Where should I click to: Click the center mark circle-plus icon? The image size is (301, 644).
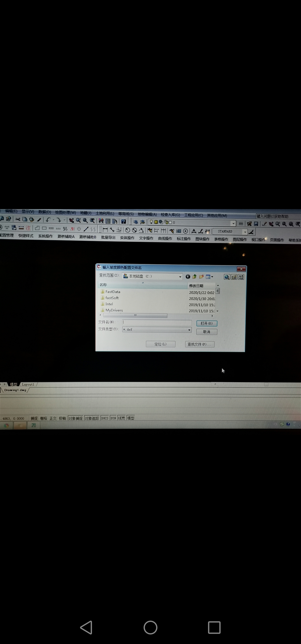(185, 231)
